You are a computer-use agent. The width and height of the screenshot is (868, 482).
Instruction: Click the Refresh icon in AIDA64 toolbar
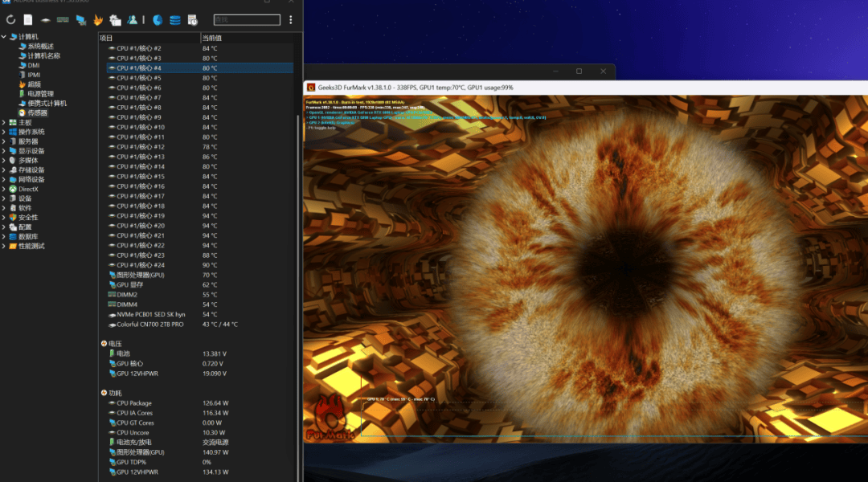pyautogui.click(x=10, y=20)
